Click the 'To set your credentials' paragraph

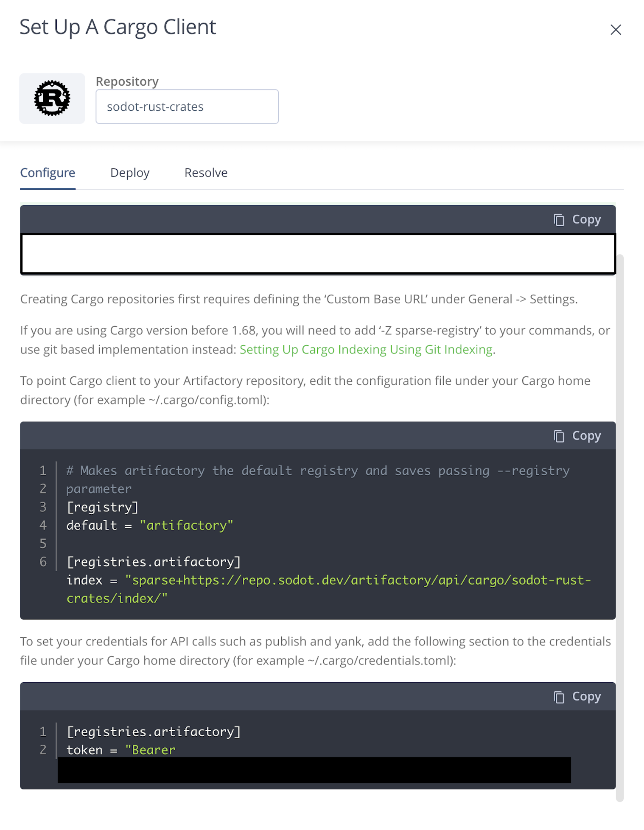click(x=316, y=651)
